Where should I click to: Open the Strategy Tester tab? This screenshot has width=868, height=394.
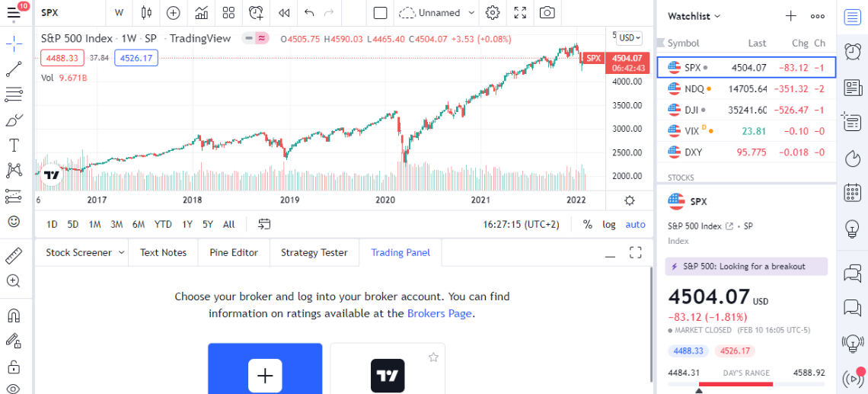(x=314, y=252)
